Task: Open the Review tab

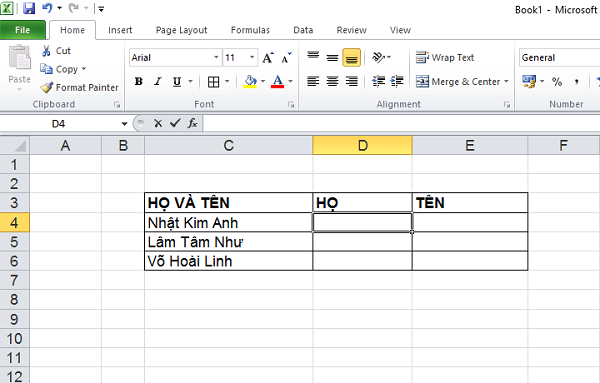Action: (351, 30)
